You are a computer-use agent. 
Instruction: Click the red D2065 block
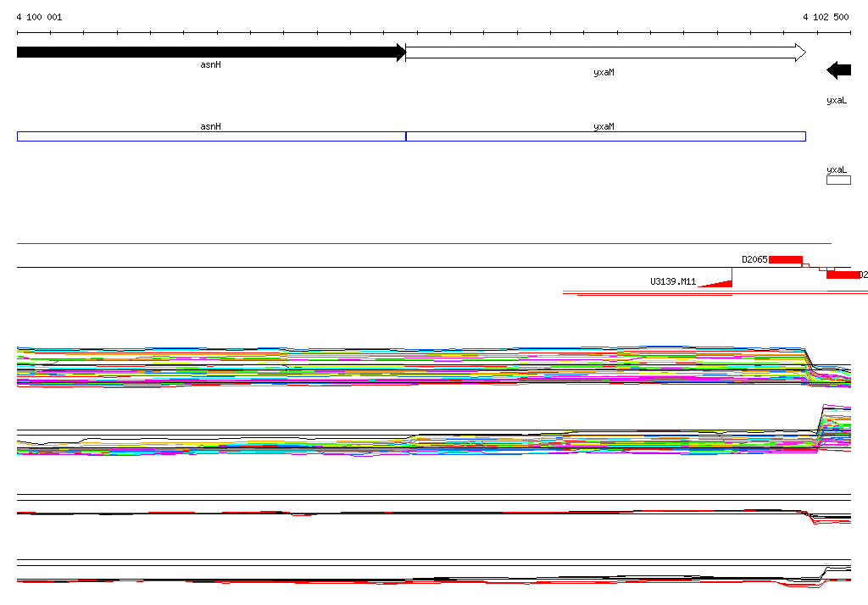785,259
